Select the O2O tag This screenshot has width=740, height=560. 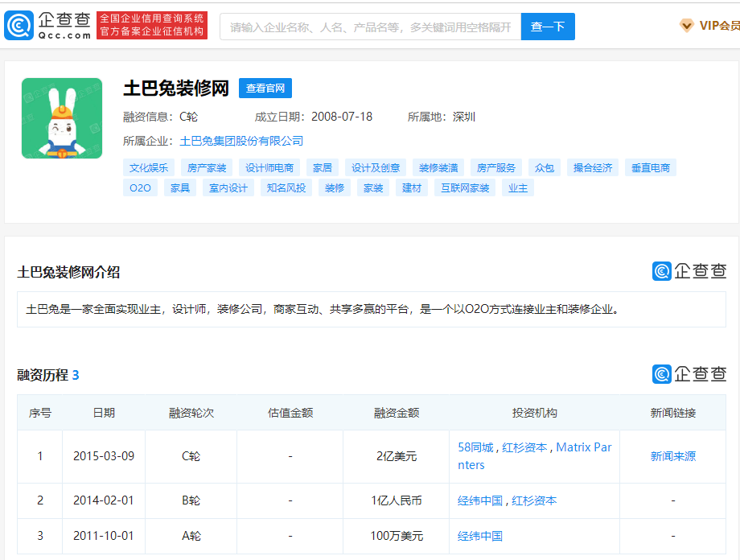[x=140, y=188]
